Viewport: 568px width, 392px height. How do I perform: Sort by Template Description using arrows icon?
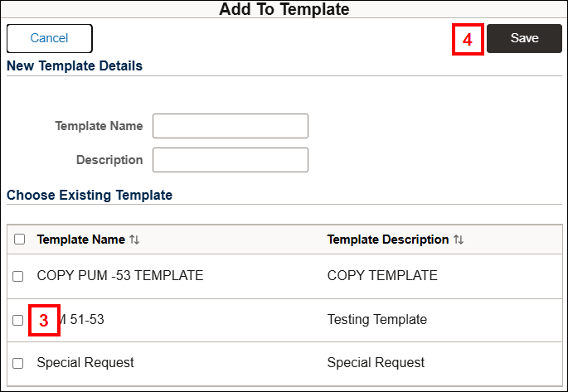(x=459, y=240)
